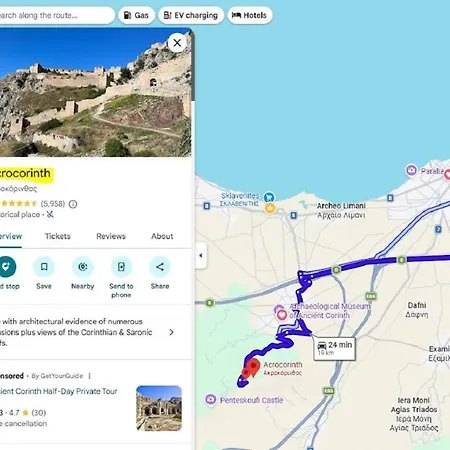Click the Share icon

[x=160, y=267]
